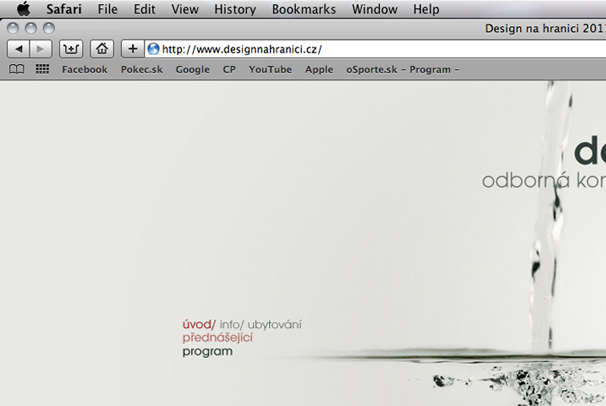Viewport: 606px width, 406px height.
Task: Open the Show All Bookmarks book icon
Action: point(16,70)
